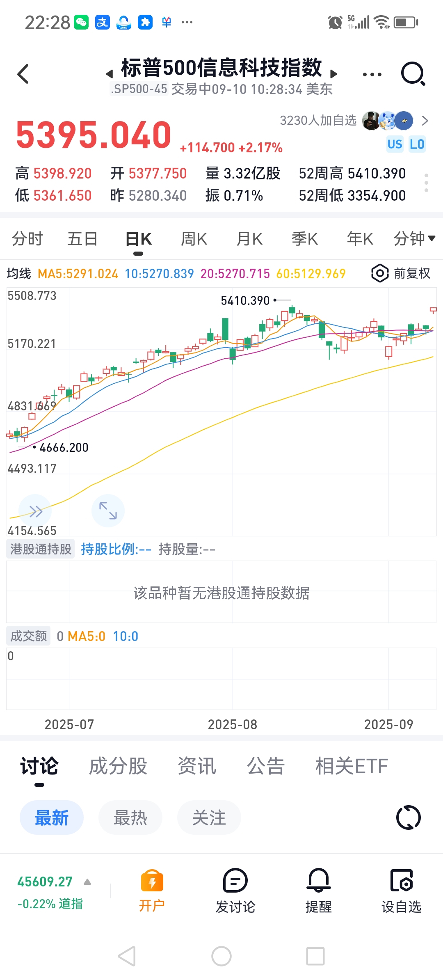Tap the watchlist user avatars
The width and height of the screenshot is (443, 980).
point(387,121)
